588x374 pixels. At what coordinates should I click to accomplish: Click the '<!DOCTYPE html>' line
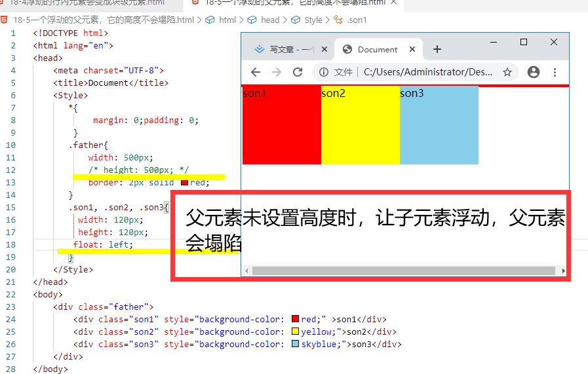tap(71, 33)
